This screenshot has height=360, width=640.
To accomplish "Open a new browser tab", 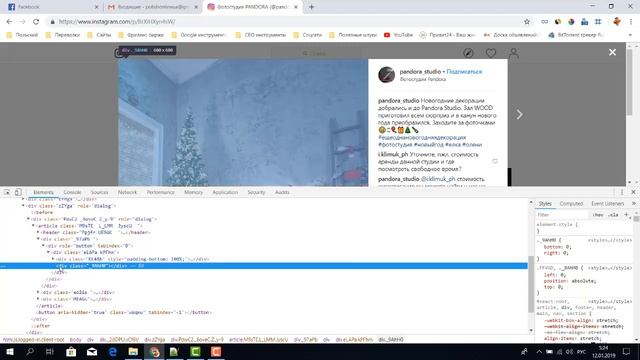I will click(x=311, y=7).
